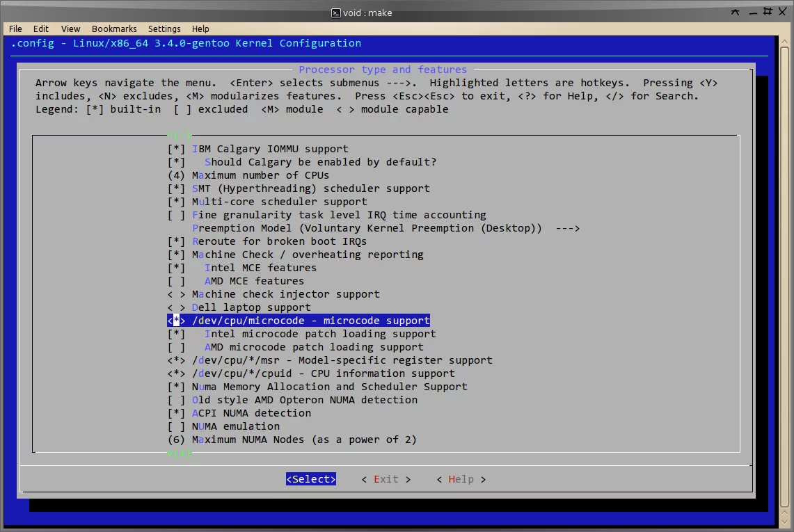Click the terminal icon in the title bar
This screenshot has width=794, height=532.
pos(335,13)
